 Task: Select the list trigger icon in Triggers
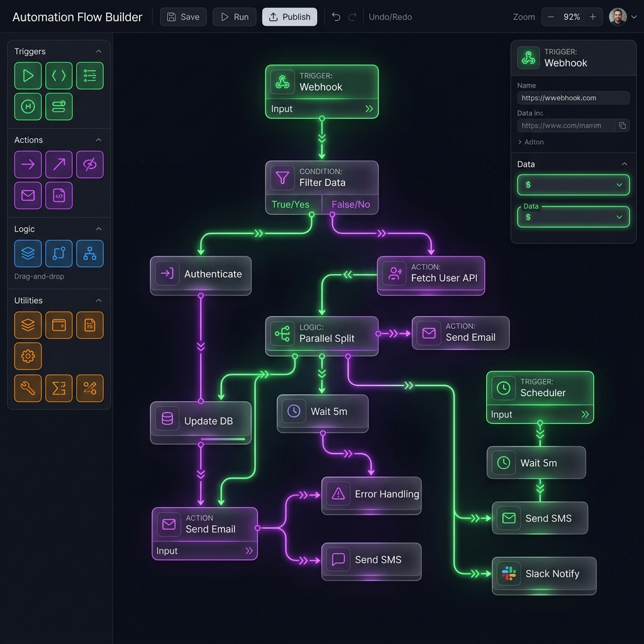tap(89, 75)
